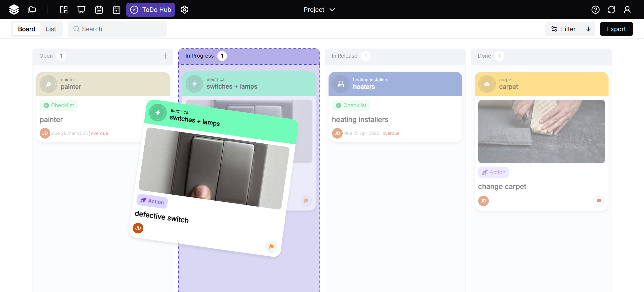Image resolution: width=644 pixels, height=292 pixels.
Task: Select the ToDo Hub tab
Action: point(150,10)
